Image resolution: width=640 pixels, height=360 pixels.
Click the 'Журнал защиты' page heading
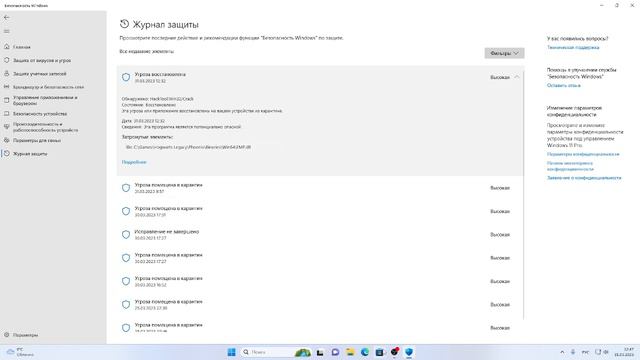(x=166, y=24)
